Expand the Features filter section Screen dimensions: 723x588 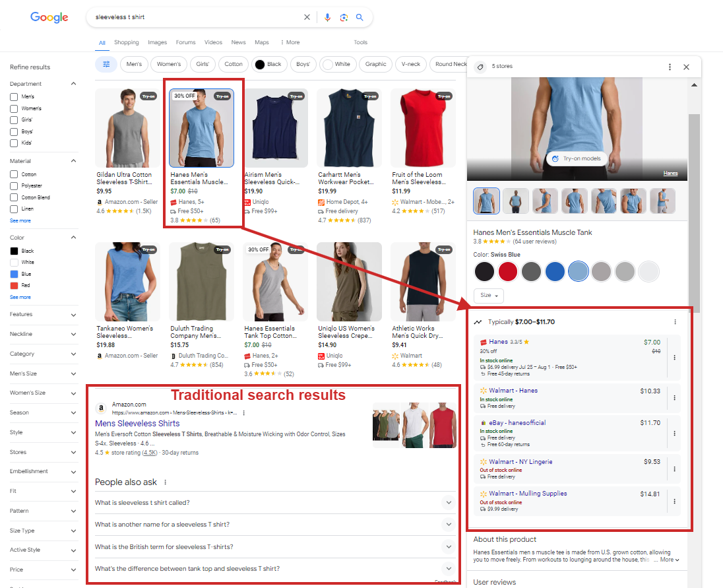73,315
